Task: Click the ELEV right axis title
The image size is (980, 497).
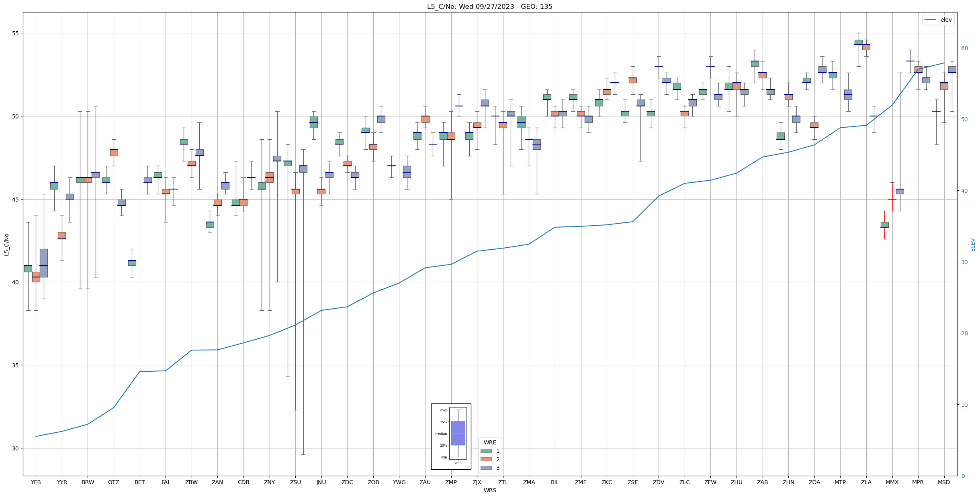Action: [972, 244]
